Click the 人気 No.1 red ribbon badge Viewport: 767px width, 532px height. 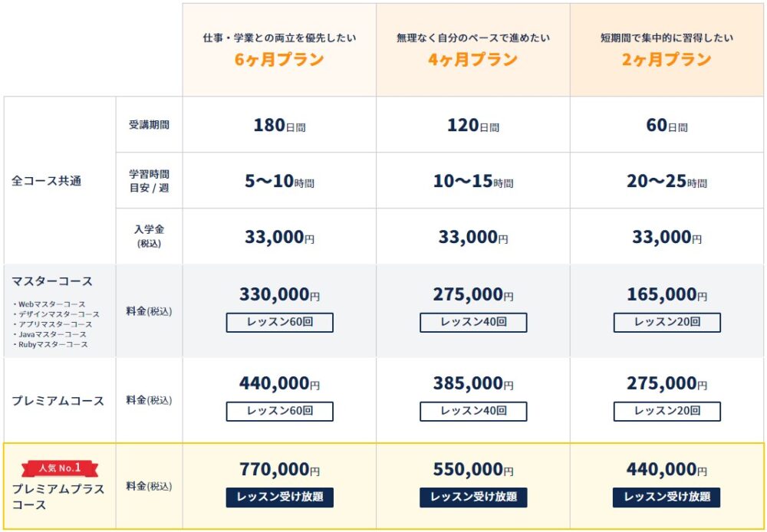click(x=60, y=468)
